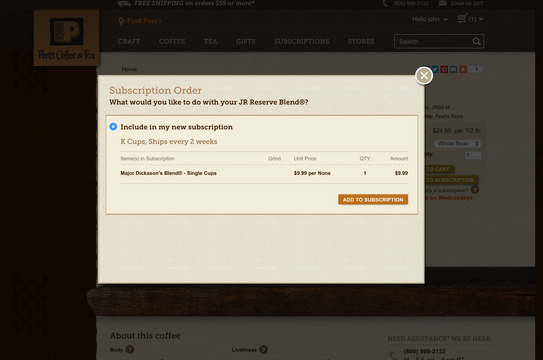
Task: Expand the Hello john account dropdown
Action: (x=430, y=19)
